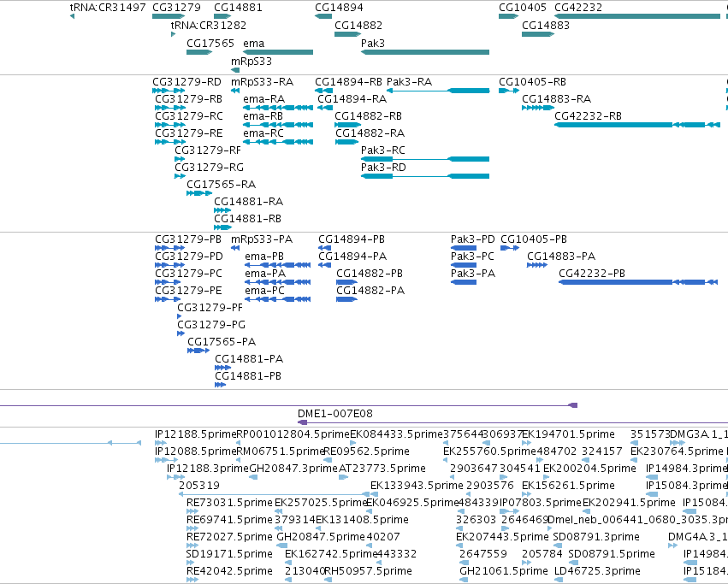
Task: Click the CG31279 gene feature
Action: 169,16
